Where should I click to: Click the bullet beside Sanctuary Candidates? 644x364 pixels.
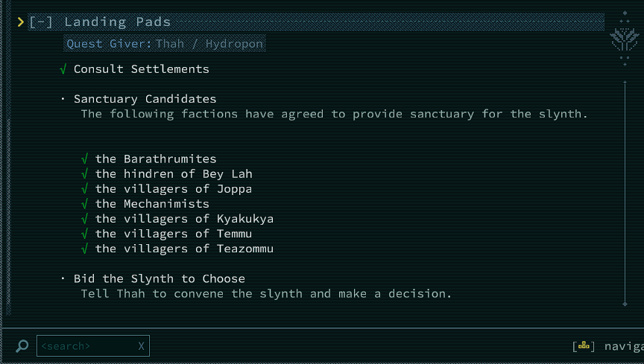point(63,99)
